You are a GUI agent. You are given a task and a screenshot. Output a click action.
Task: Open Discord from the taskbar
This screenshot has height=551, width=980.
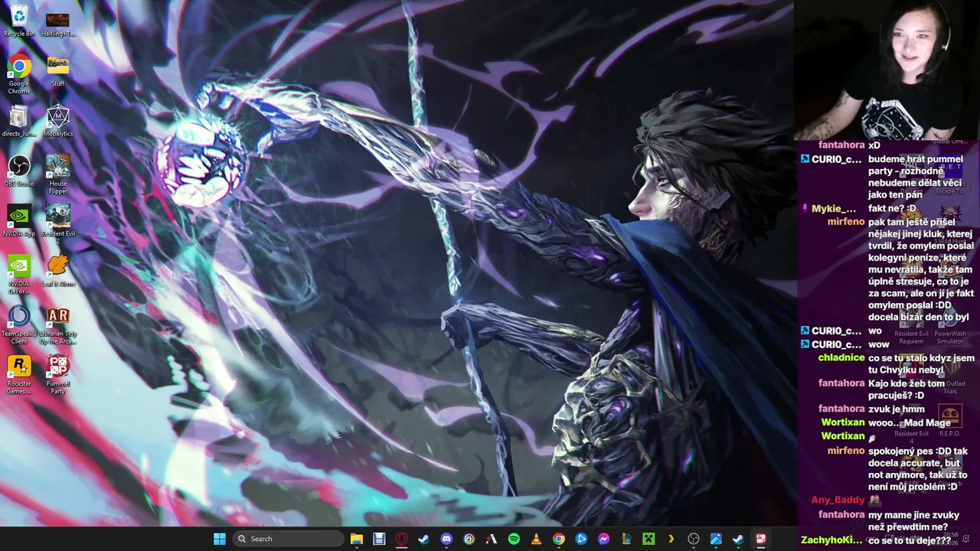pyautogui.click(x=446, y=539)
